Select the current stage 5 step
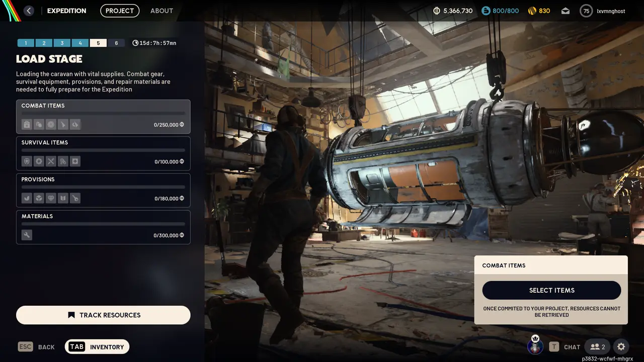Image resolution: width=644 pixels, height=362 pixels. 98,43
